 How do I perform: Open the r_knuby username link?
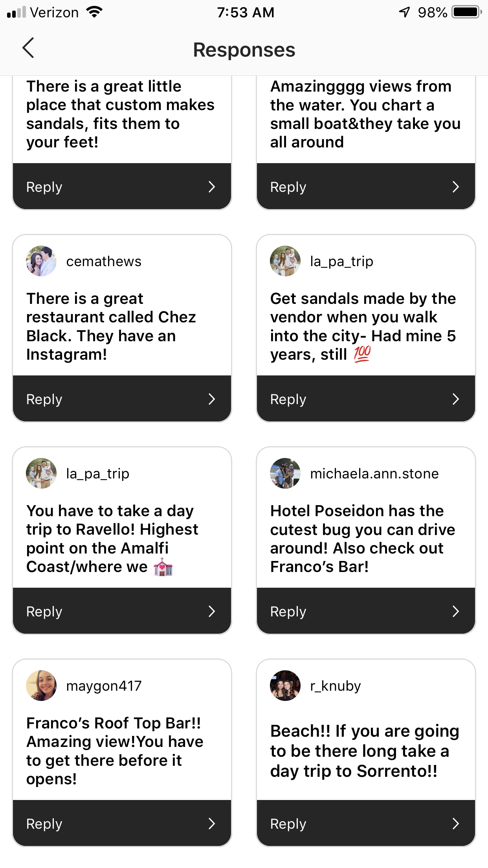(x=336, y=686)
